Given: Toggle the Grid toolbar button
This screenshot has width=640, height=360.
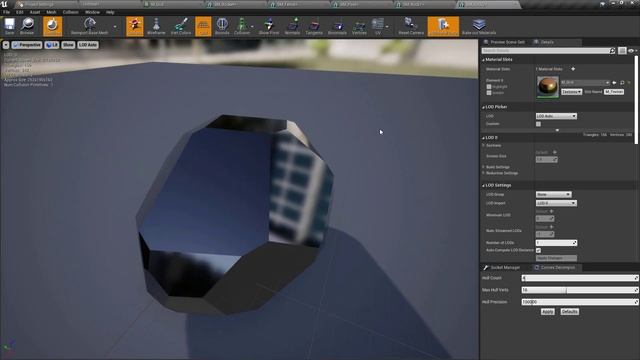Looking at the screenshot, I should click(x=203, y=26).
